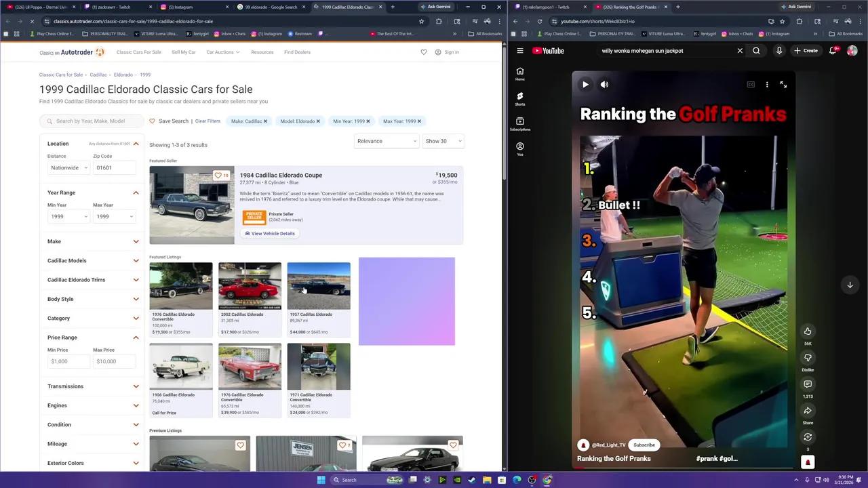Open Classic Cars For Sale menu

click(138, 52)
